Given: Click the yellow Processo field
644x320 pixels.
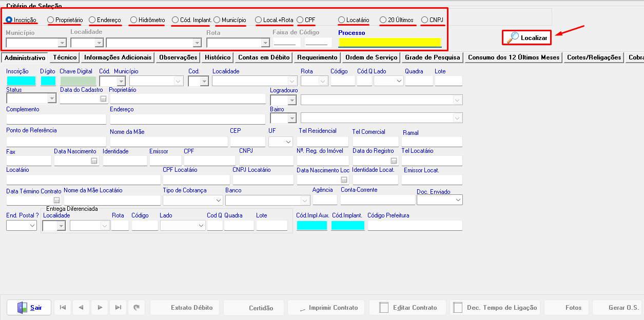Looking at the screenshot, I should 389,42.
